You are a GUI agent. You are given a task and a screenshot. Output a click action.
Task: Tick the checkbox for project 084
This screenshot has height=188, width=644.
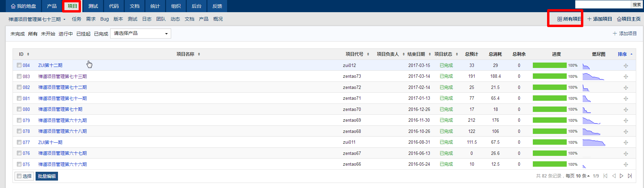[x=19, y=65]
